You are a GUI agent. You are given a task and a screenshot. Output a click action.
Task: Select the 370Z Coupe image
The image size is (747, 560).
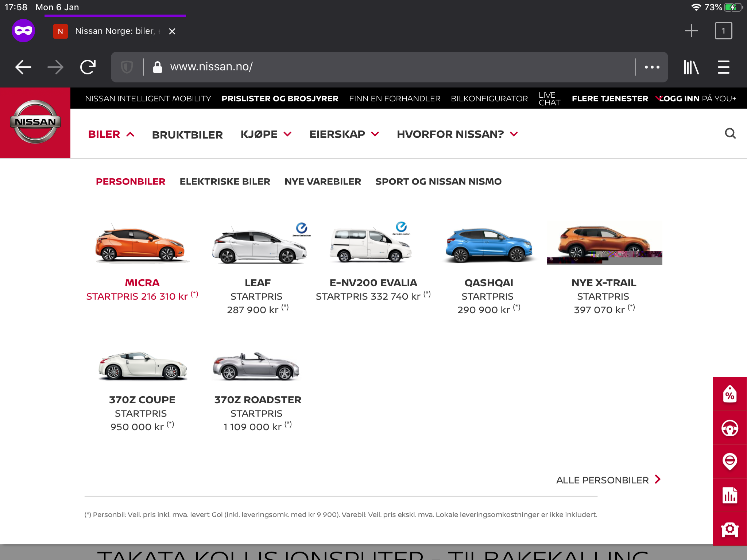pos(142,366)
